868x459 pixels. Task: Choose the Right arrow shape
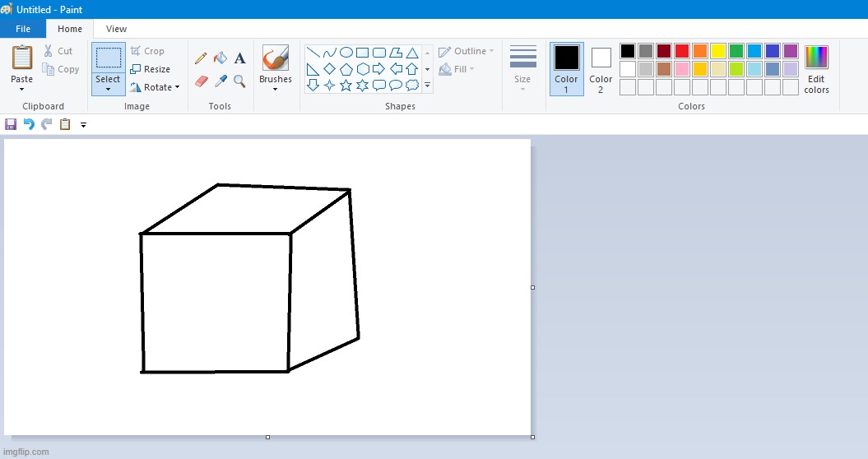[x=379, y=69]
